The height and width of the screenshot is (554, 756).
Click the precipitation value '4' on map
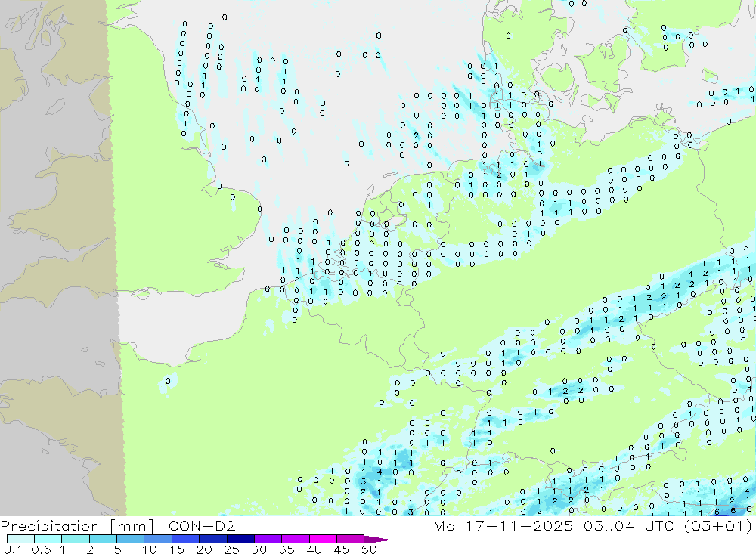tap(380, 472)
